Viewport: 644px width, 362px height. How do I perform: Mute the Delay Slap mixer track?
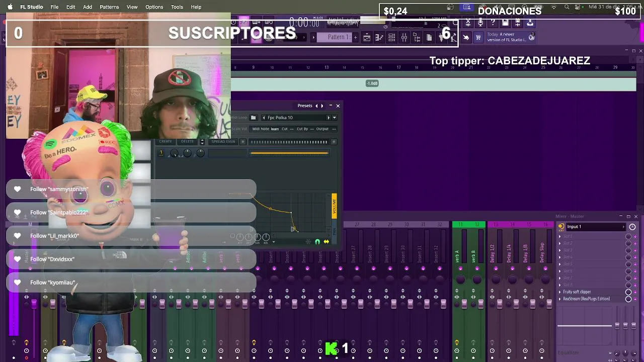click(x=545, y=268)
